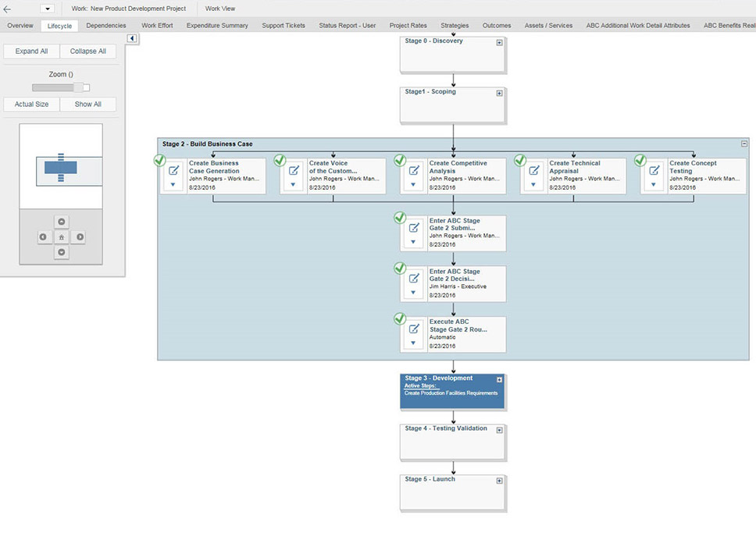Click green checkmark on Create Technical Appraisal

(520, 160)
